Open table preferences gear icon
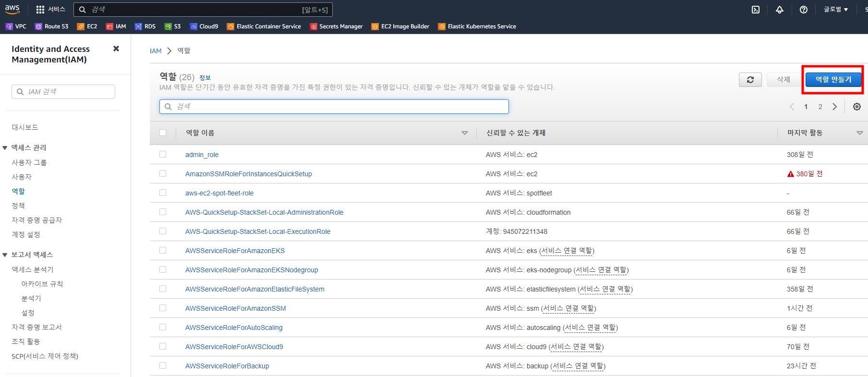The image size is (868, 377). coord(857,107)
